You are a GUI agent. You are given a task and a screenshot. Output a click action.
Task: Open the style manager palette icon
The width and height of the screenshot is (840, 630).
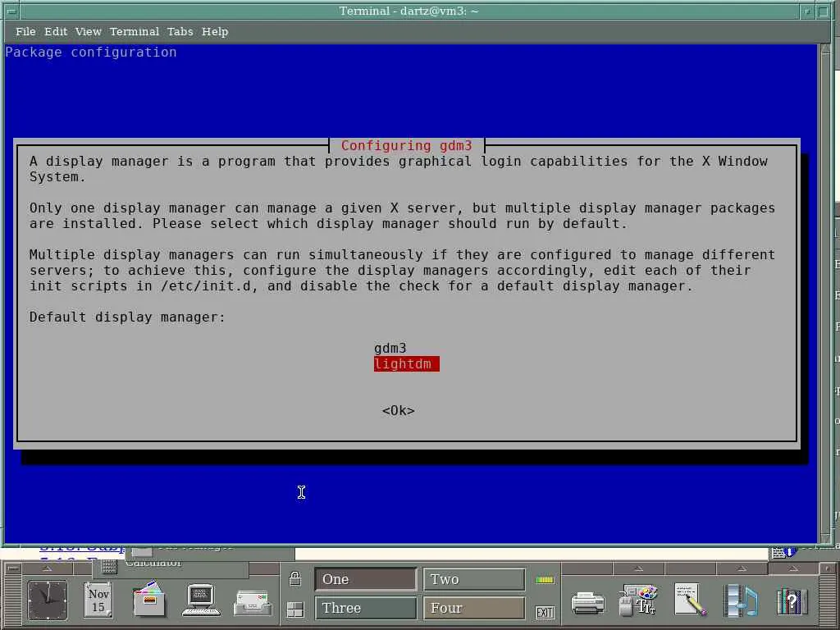(x=638, y=600)
